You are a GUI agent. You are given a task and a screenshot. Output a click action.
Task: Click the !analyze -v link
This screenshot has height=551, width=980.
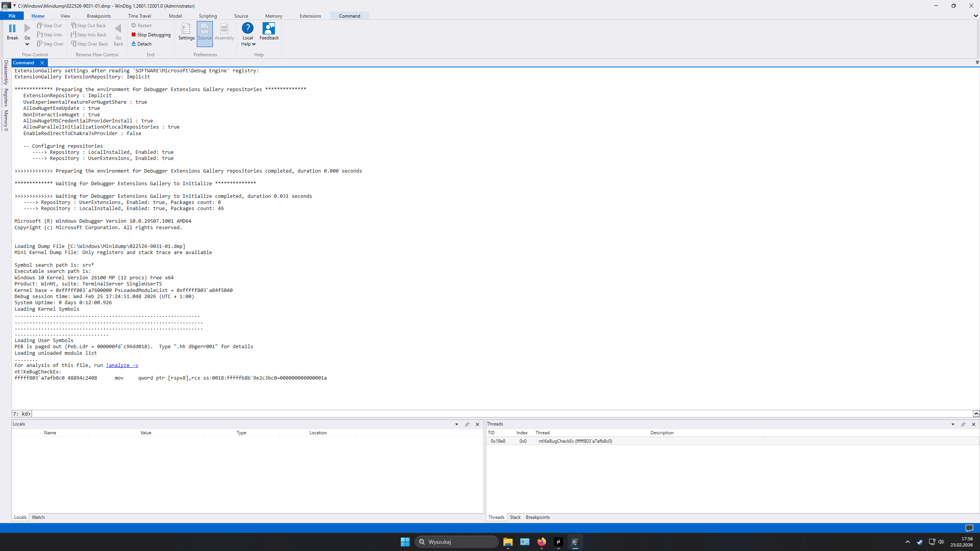coord(122,365)
